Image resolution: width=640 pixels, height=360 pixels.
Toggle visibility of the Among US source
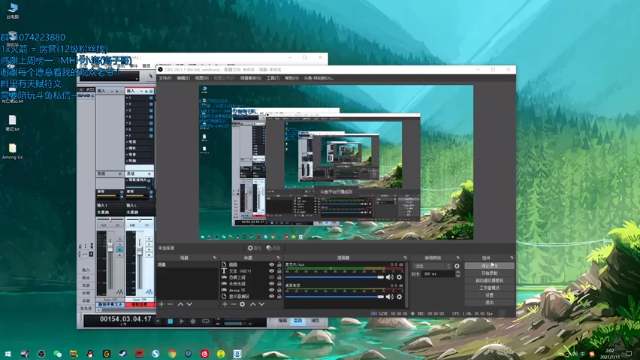tap(271, 290)
